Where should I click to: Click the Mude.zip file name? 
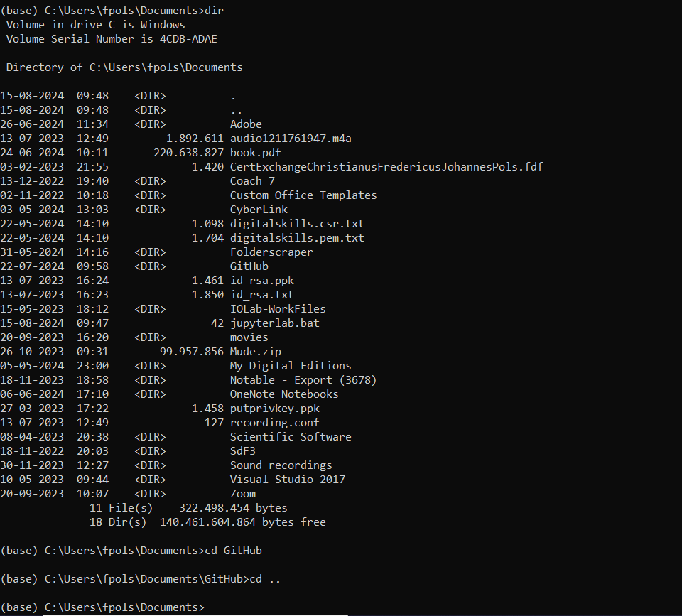pos(256,352)
